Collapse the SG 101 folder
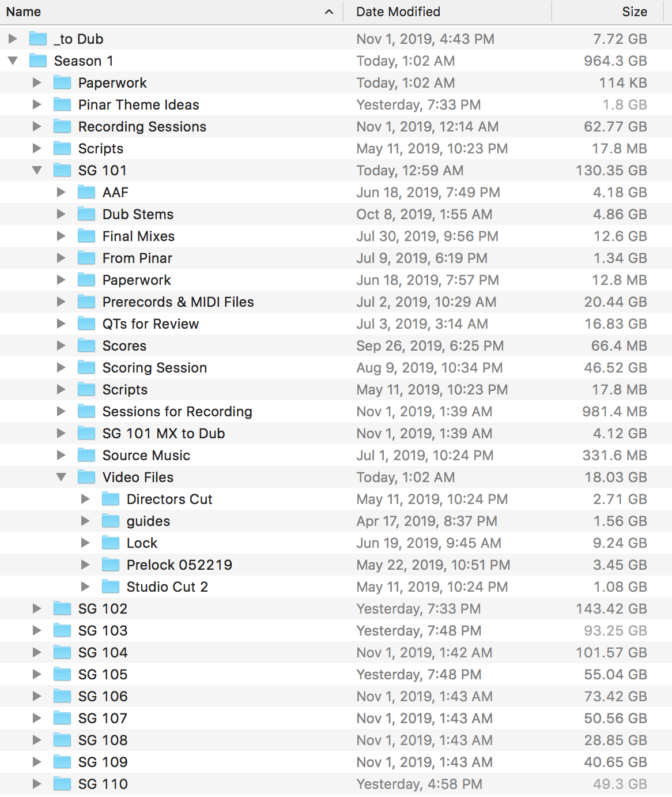672x797 pixels. click(x=37, y=171)
